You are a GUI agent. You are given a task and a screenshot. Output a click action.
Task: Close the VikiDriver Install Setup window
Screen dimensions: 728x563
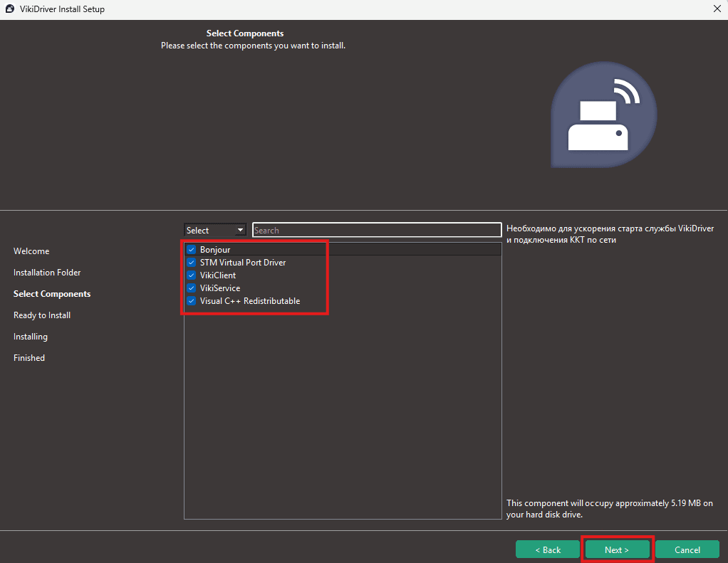[x=717, y=9]
